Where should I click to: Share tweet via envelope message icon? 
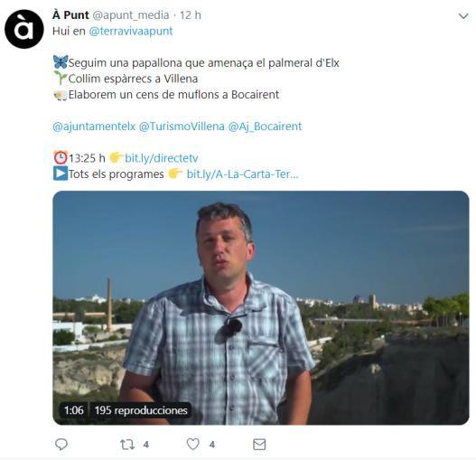tap(259, 445)
